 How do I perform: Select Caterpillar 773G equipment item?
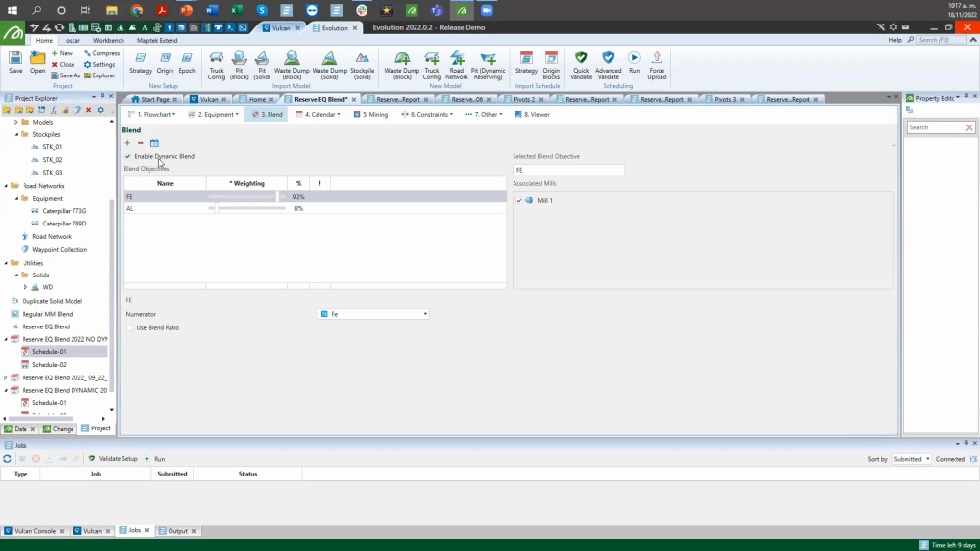64,211
